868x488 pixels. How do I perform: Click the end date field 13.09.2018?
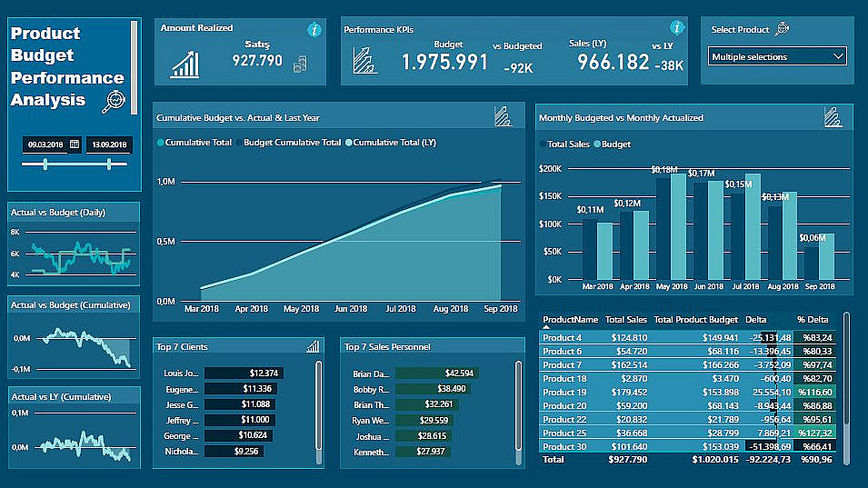pyautogui.click(x=109, y=144)
